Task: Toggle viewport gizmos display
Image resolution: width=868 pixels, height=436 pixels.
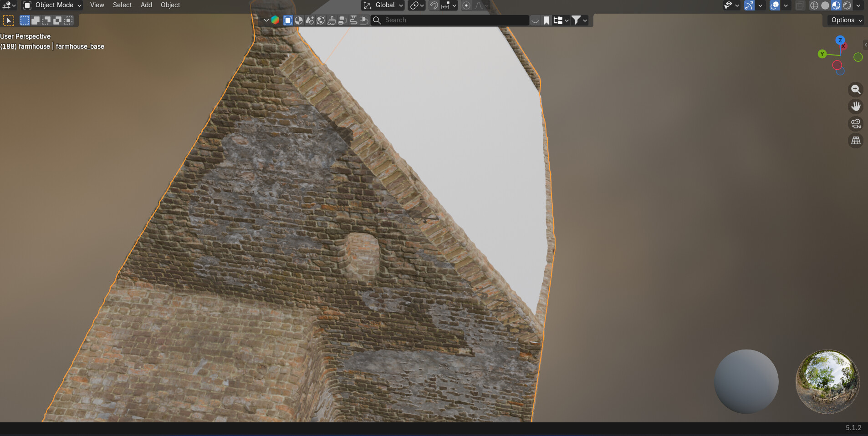Action: coord(749,5)
